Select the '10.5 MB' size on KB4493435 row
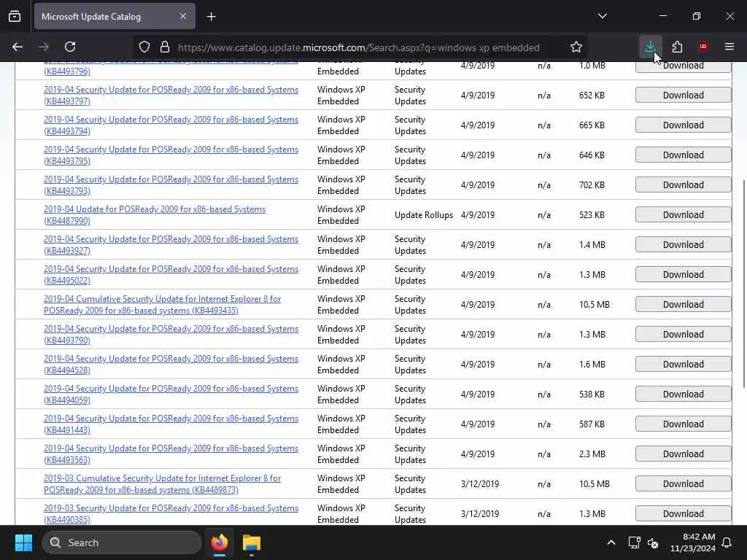The image size is (747, 560). 594,305
